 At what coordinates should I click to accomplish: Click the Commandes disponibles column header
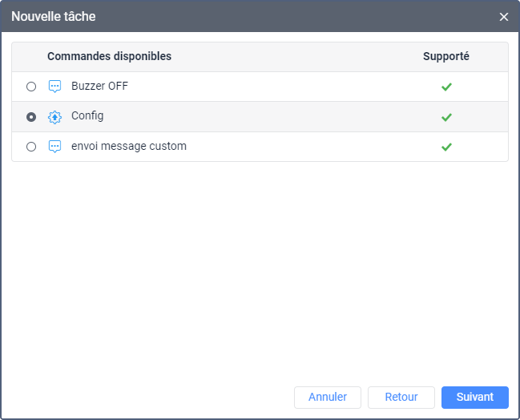109,56
